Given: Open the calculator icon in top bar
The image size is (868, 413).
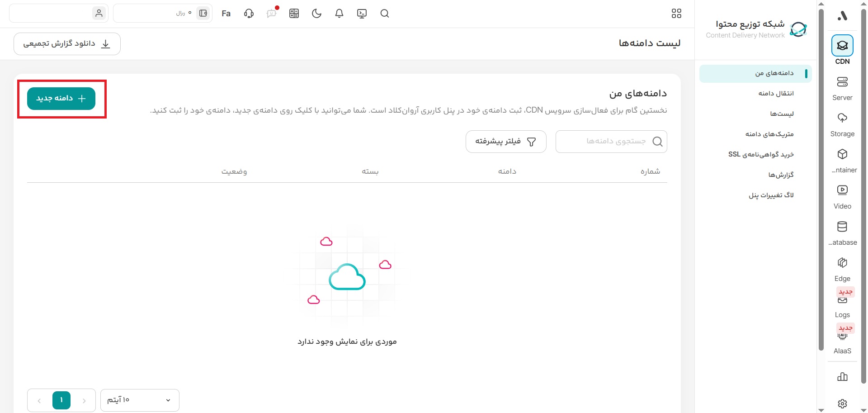Looking at the screenshot, I should coord(294,14).
